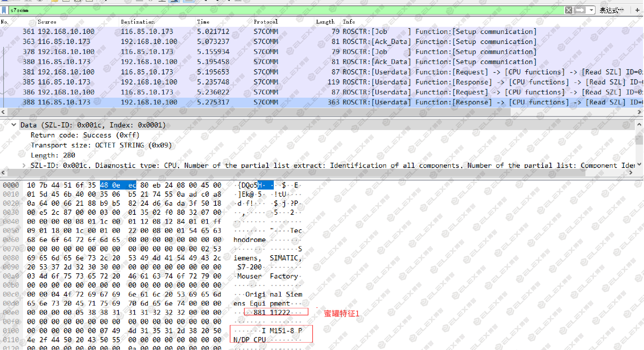Open the filter history dropdown
644x350 pixels.
click(x=591, y=10)
